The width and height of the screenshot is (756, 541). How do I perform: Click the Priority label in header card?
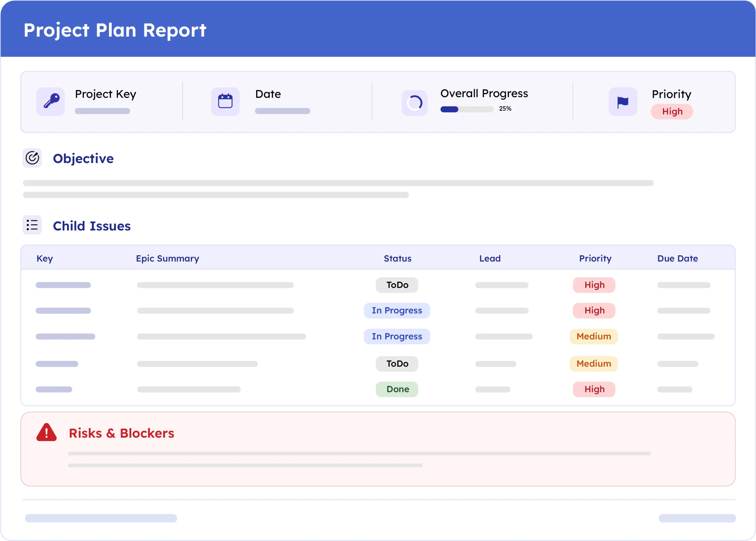pyautogui.click(x=671, y=94)
